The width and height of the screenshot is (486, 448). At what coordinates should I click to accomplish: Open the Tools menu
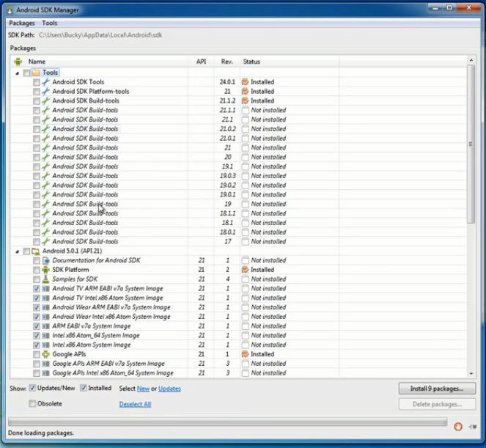point(50,23)
